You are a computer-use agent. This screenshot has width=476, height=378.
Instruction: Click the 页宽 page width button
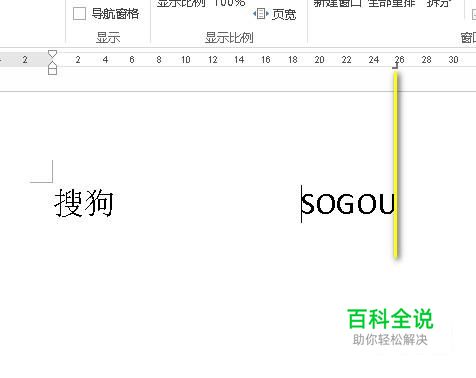[x=275, y=14]
